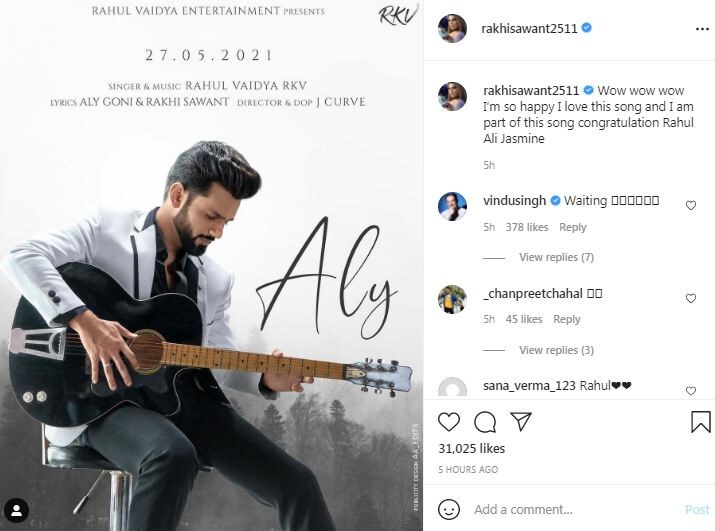The height and width of the screenshot is (531, 715).
Task: Open the emoji picker smiley icon
Action: pos(449,509)
